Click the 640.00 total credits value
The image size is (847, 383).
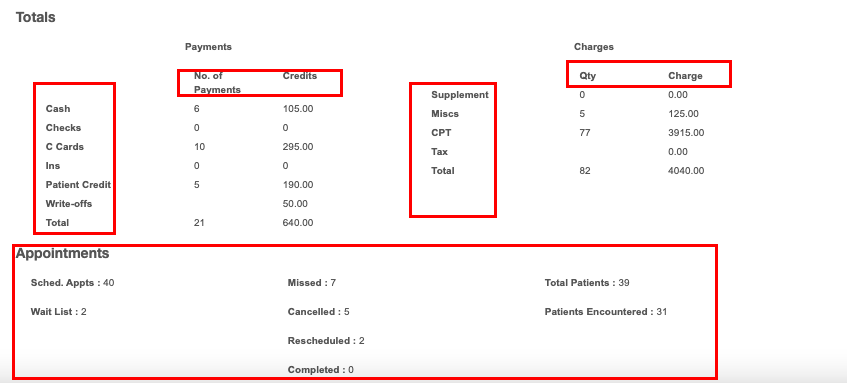tap(298, 223)
